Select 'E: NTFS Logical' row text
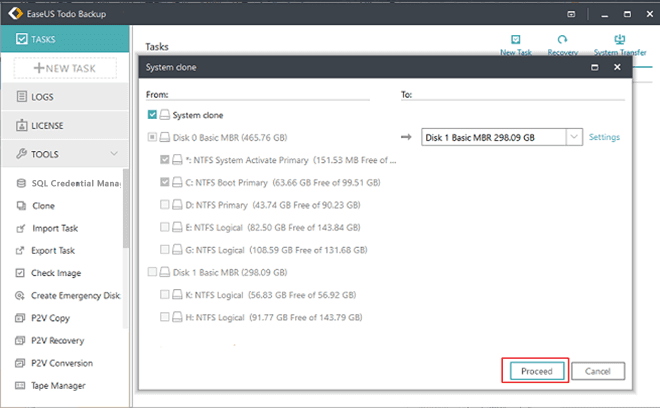 (273, 227)
